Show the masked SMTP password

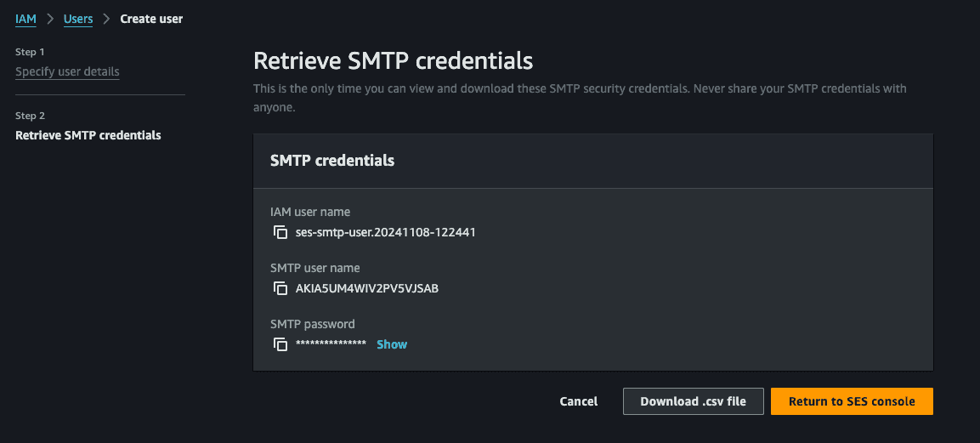point(392,344)
